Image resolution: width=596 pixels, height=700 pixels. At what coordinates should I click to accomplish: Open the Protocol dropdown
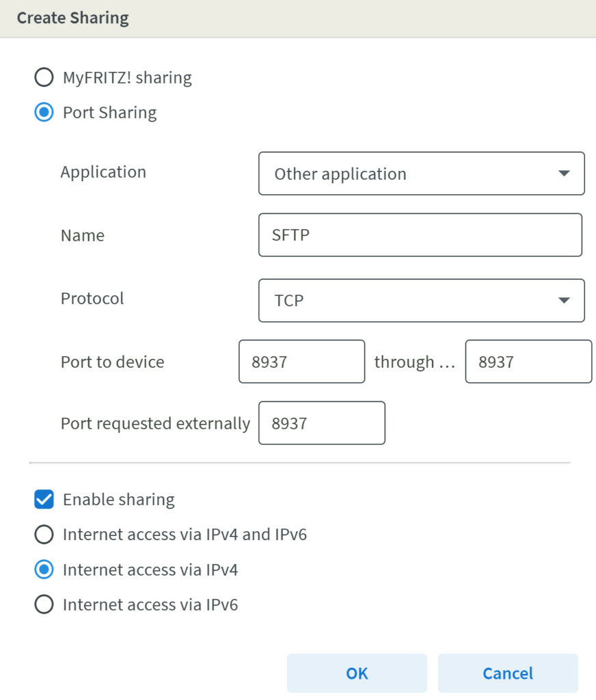click(422, 300)
